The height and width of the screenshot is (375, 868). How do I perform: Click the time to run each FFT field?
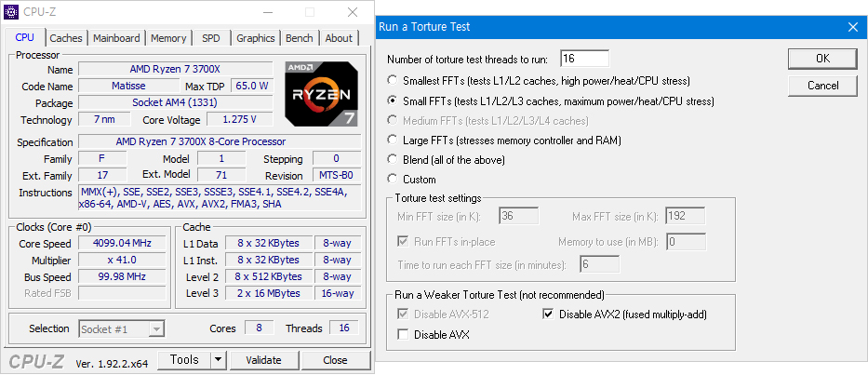coord(599,264)
